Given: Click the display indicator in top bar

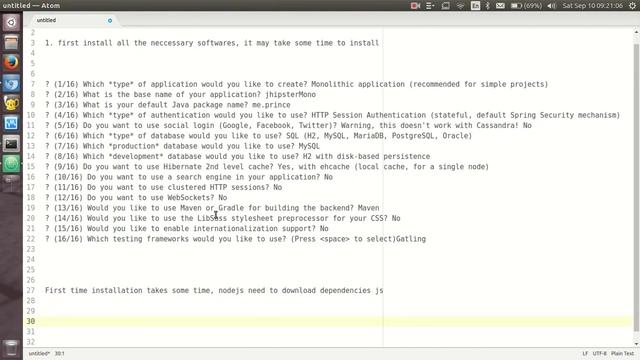Looking at the screenshot, I should coord(445,6).
